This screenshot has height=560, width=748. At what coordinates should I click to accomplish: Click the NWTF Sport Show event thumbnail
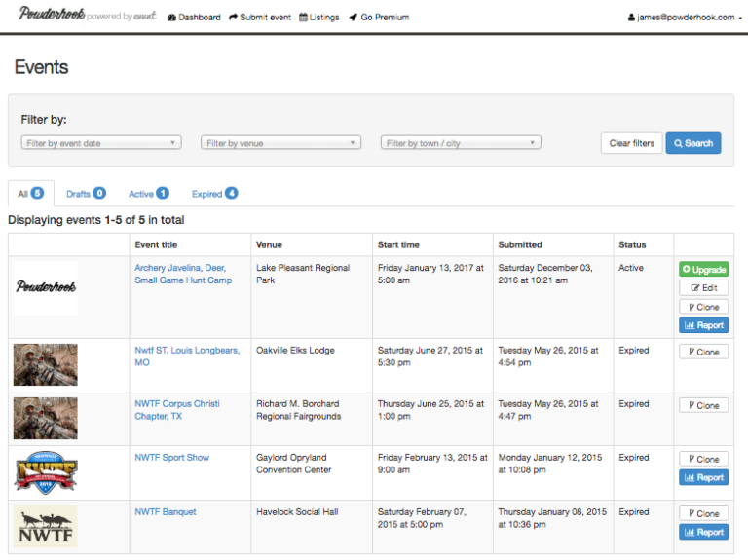pos(45,472)
